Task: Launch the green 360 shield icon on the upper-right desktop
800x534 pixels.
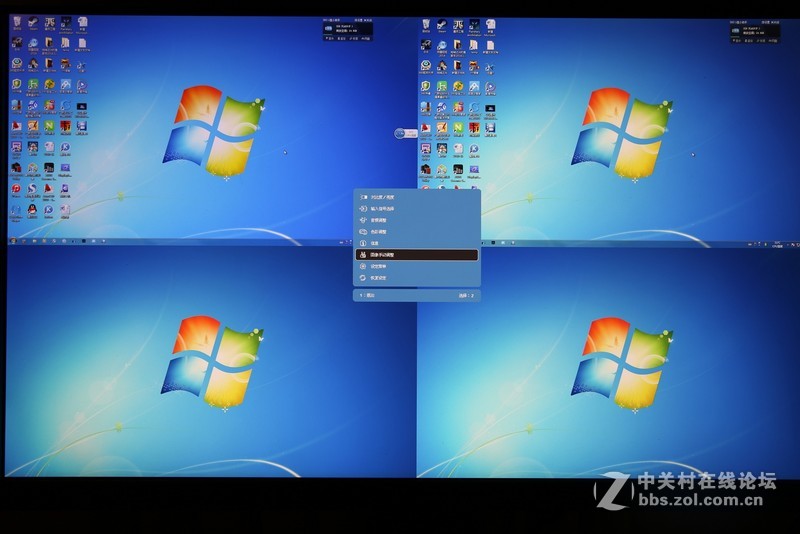Action: point(426,88)
